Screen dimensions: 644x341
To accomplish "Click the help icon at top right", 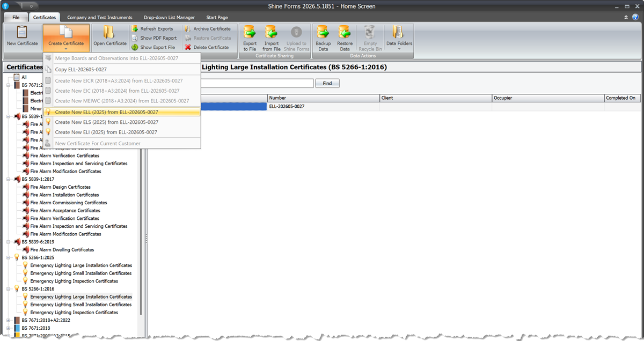I will click(x=635, y=17).
